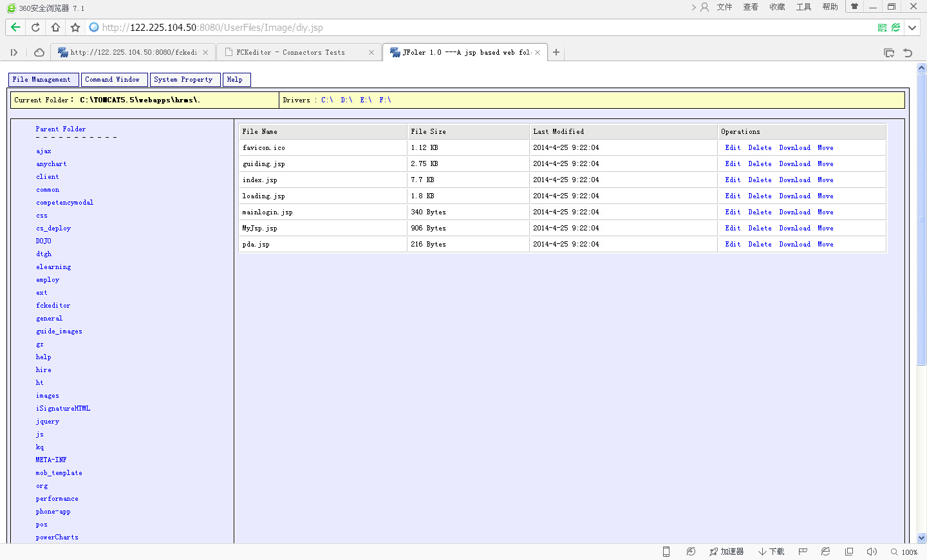The image size is (927, 560).
Task: Download the index.jsp file
Action: (795, 180)
